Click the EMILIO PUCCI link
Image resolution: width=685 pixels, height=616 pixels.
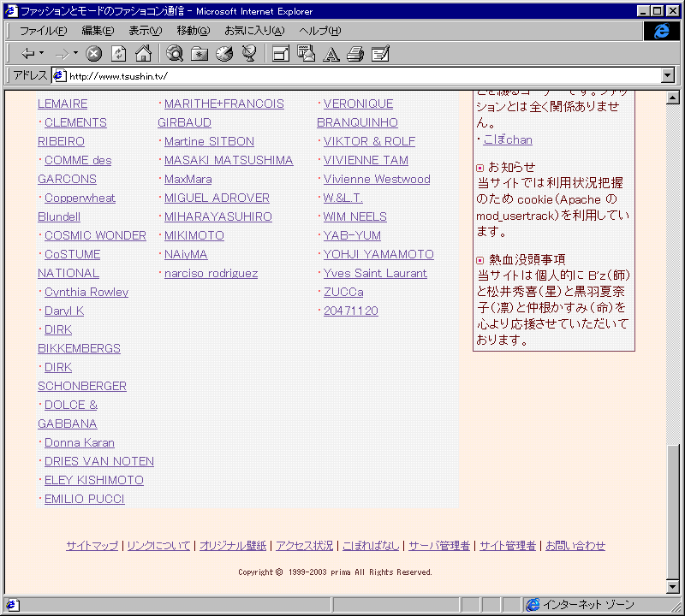(84, 499)
